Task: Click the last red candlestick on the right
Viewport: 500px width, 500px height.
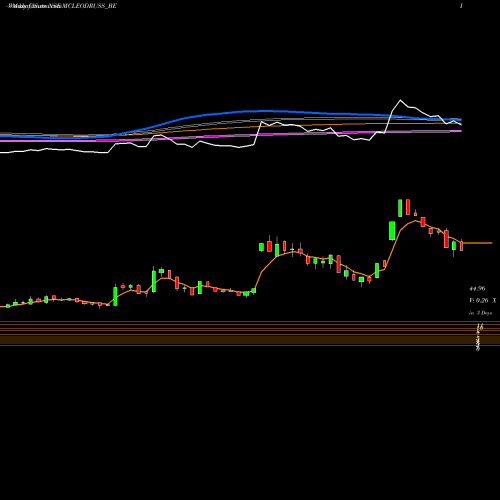Action: point(462,246)
